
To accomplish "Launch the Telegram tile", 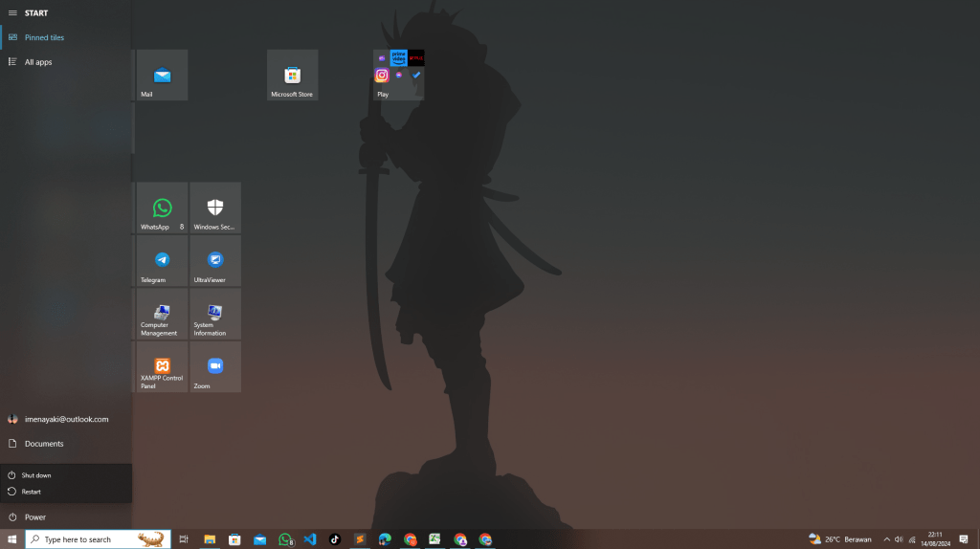I will click(x=162, y=261).
